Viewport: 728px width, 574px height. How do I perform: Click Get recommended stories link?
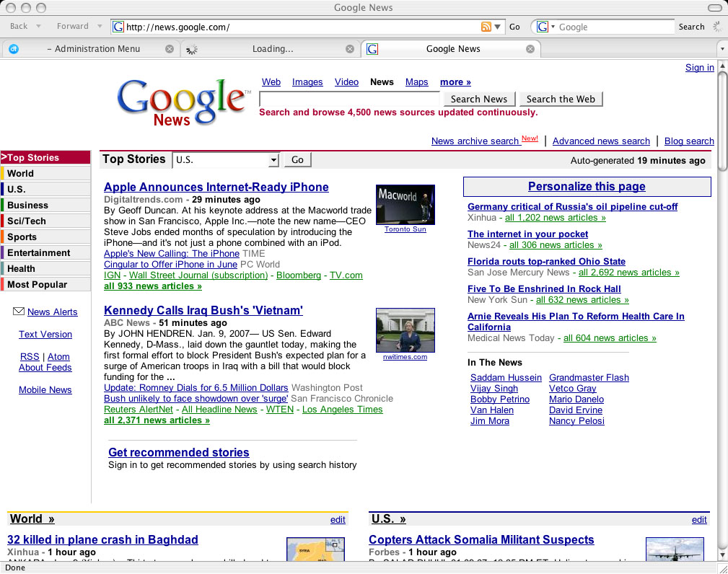click(x=179, y=452)
